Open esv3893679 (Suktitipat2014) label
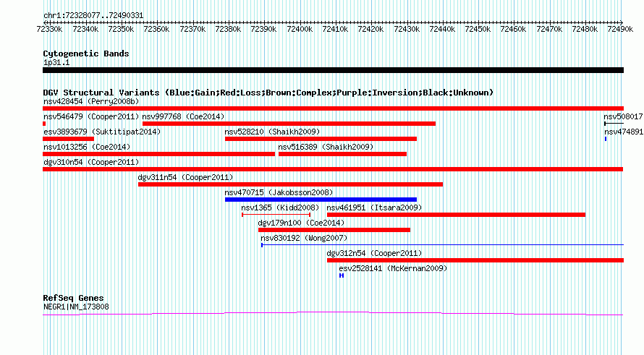Viewport: 644px width, 355px height. 102,132
